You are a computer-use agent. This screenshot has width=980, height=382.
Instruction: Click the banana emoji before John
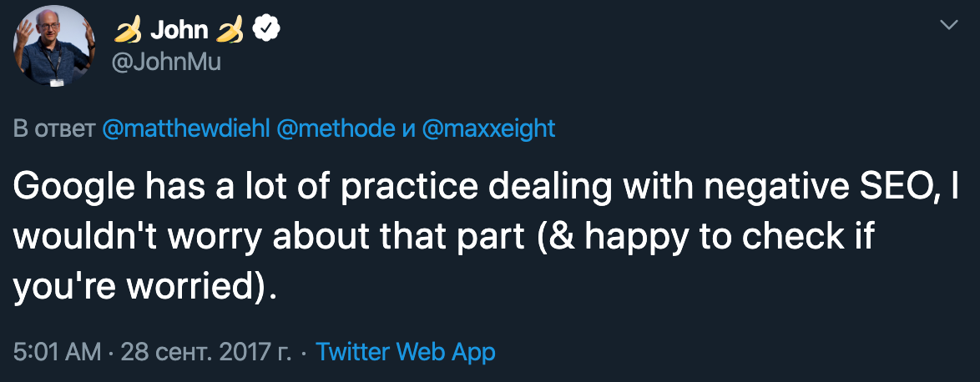pyautogui.click(x=129, y=31)
